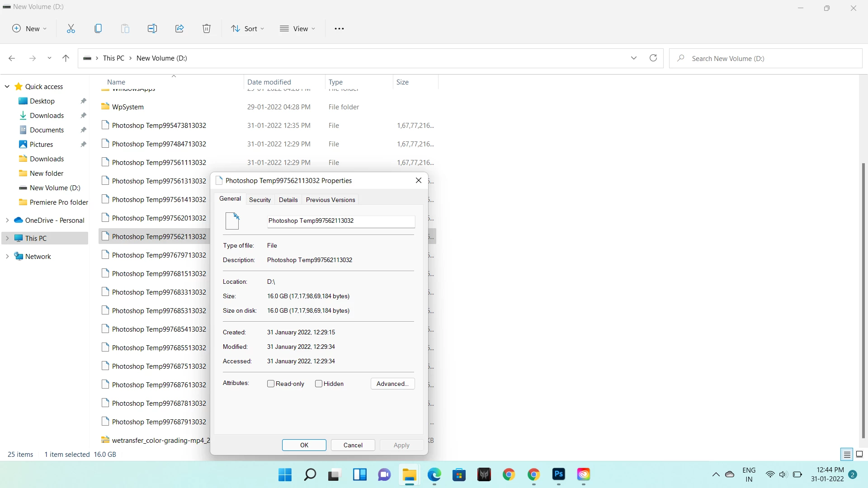Click the three-dot See more menu
Screen dimensions: 868x488
tap(339, 28)
